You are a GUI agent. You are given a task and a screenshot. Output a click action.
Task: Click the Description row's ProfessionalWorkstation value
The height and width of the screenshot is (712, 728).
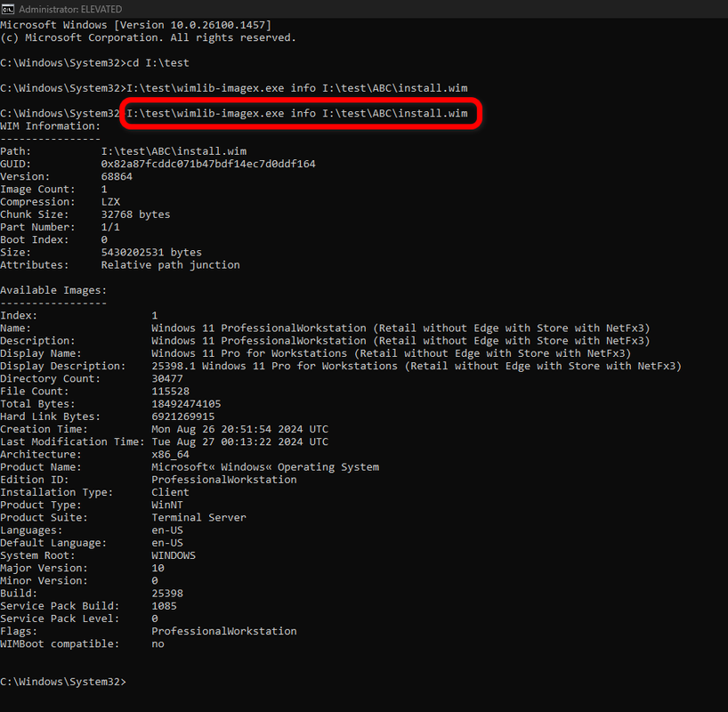(400, 341)
